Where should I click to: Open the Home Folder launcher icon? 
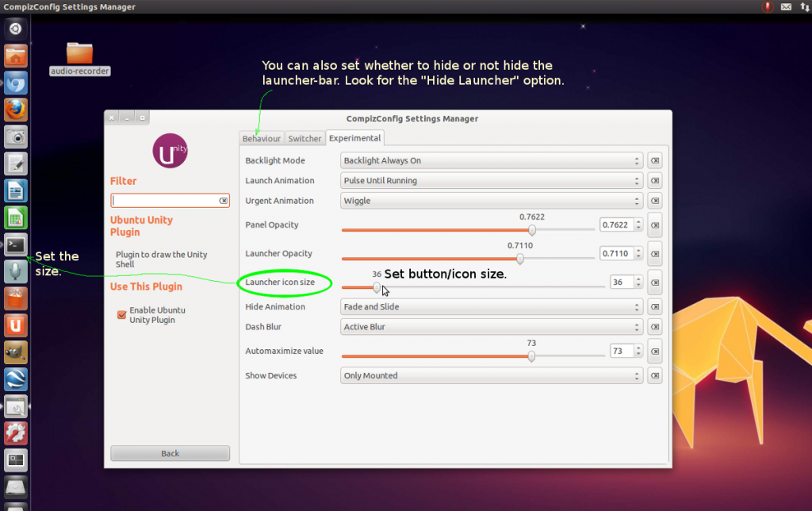coord(16,56)
